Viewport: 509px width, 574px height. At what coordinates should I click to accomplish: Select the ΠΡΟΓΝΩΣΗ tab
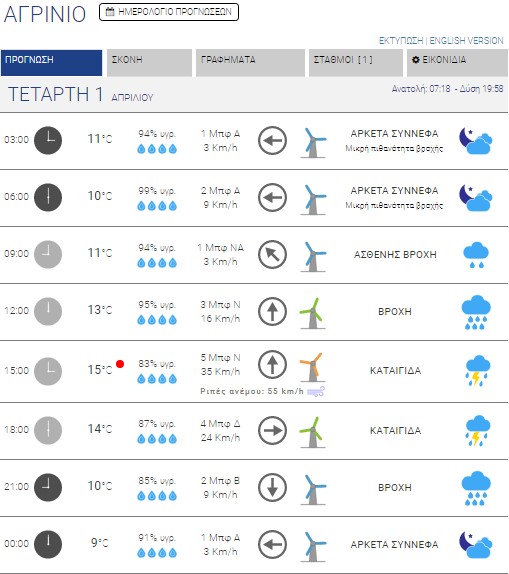[x=51, y=63]
